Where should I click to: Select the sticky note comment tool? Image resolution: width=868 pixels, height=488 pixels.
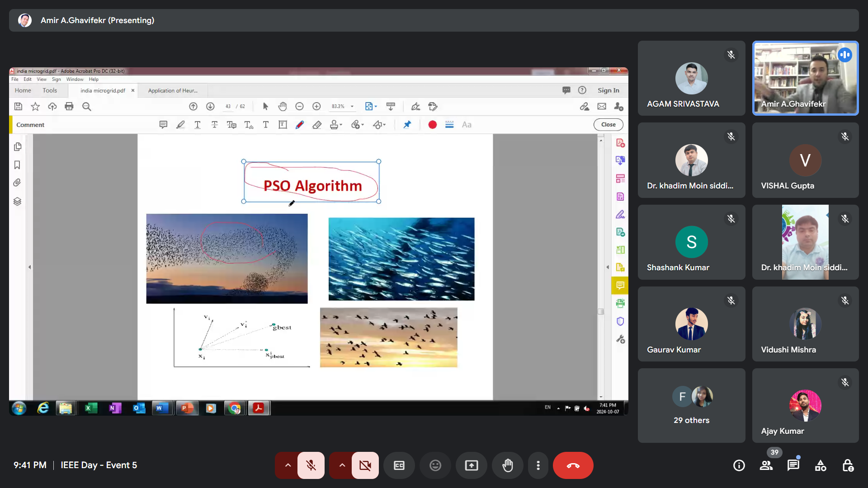[163, 125]
